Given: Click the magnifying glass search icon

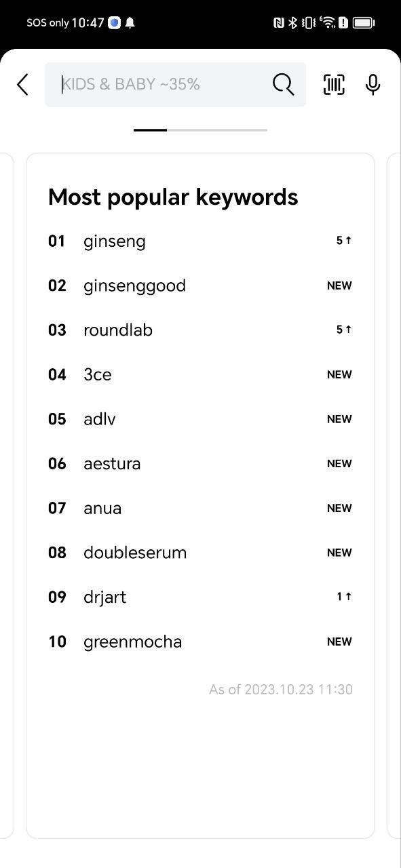Looking at the screenshot, I should 283,85.
